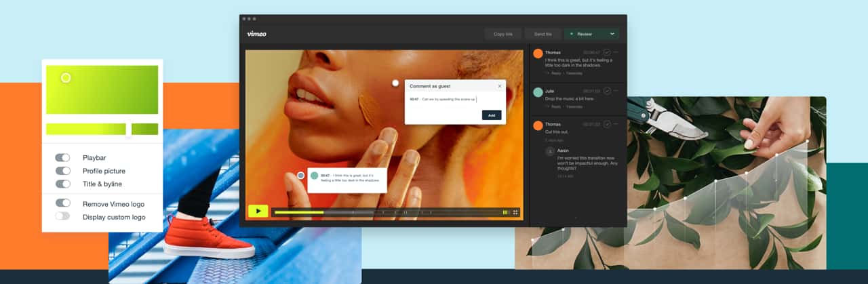Click the timestamp on Julie's comment
This screenshot has height=284, width=868.
point(592,91)
